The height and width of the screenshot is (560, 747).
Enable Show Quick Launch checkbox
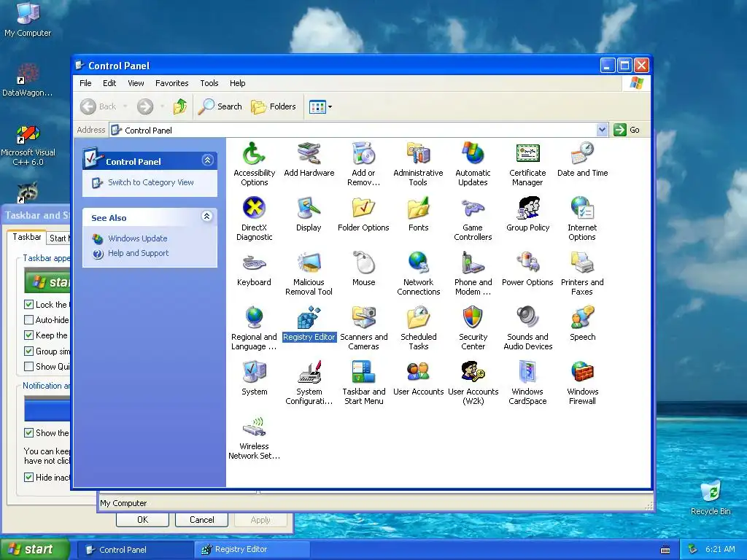point(28,366)
